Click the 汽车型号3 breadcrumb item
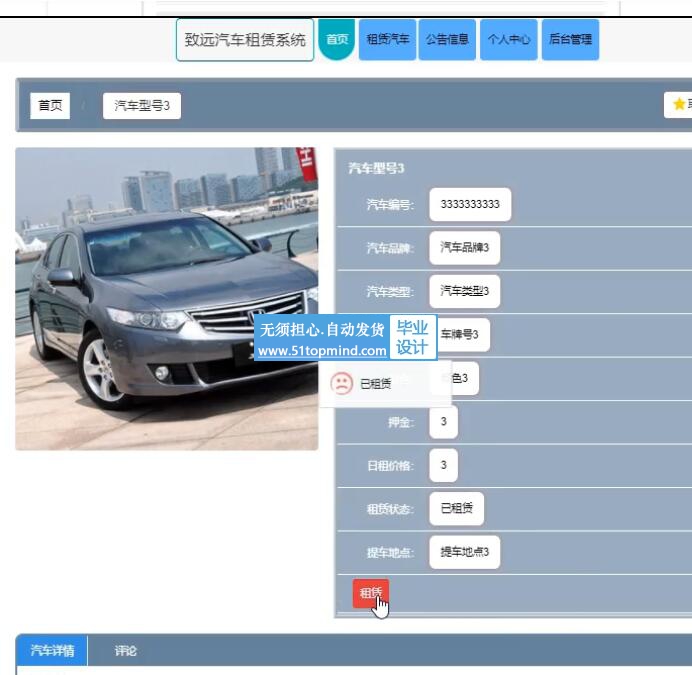692x675 pixels. pyautogui.click(x=142, y=106)
